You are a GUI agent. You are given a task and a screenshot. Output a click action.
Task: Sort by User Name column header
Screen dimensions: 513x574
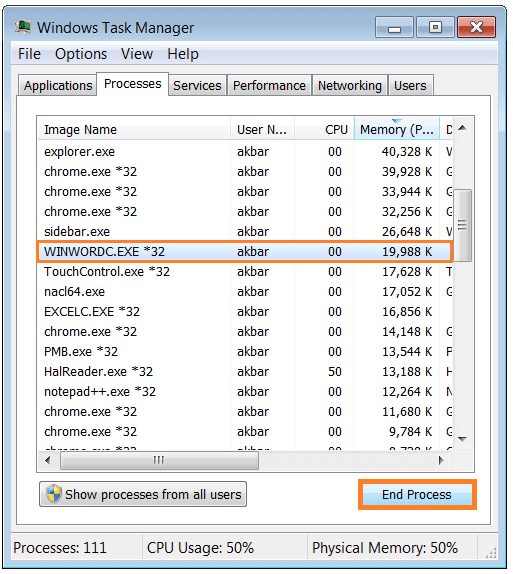pyautogui.click(x=262, y=129)
